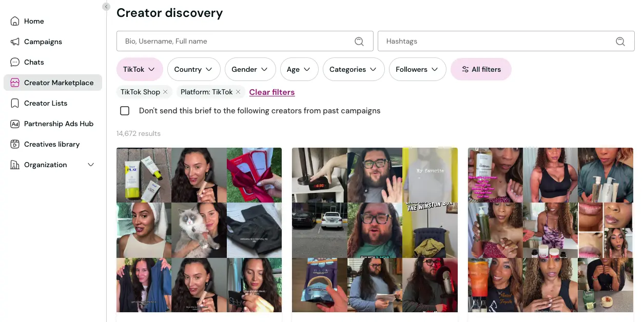
Task: Remove the TikTok Shop filter chip
Action: coord(165,92)
